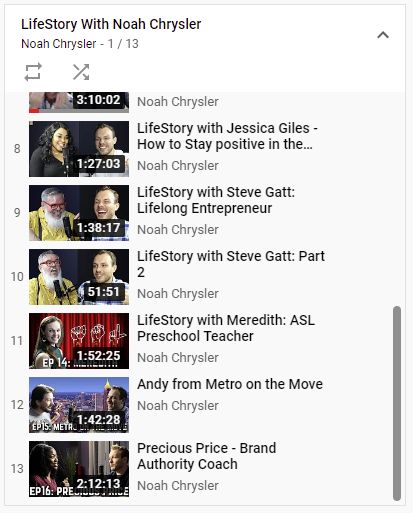
Task: Select playlist index number 8
Action: (17, 149)
